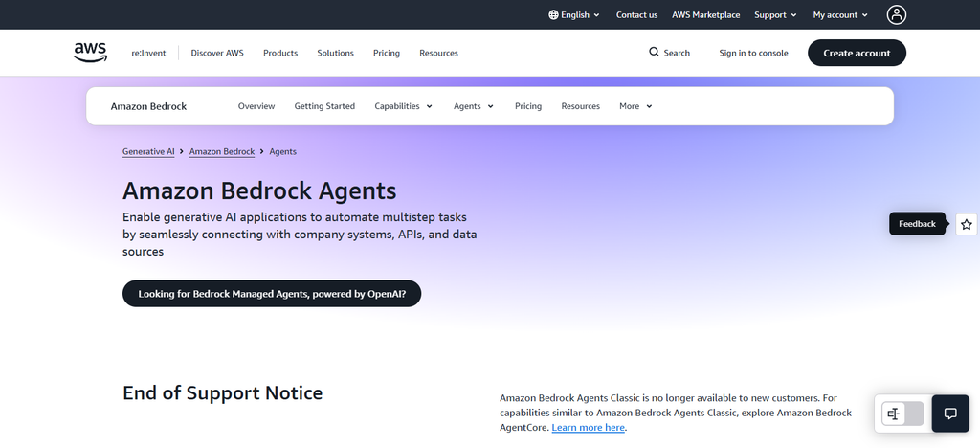The width and height of the screenshot is (980, 448).
Task: Expand the Support dropdown
Action: pyautogui.click(x=775, y=15)
